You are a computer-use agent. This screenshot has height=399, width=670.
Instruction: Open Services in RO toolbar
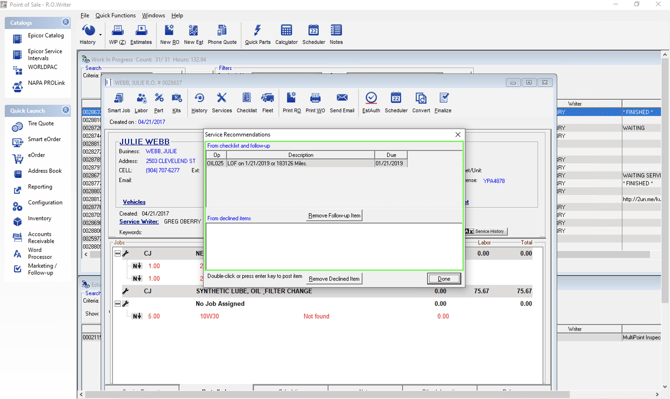pos(222,103)
